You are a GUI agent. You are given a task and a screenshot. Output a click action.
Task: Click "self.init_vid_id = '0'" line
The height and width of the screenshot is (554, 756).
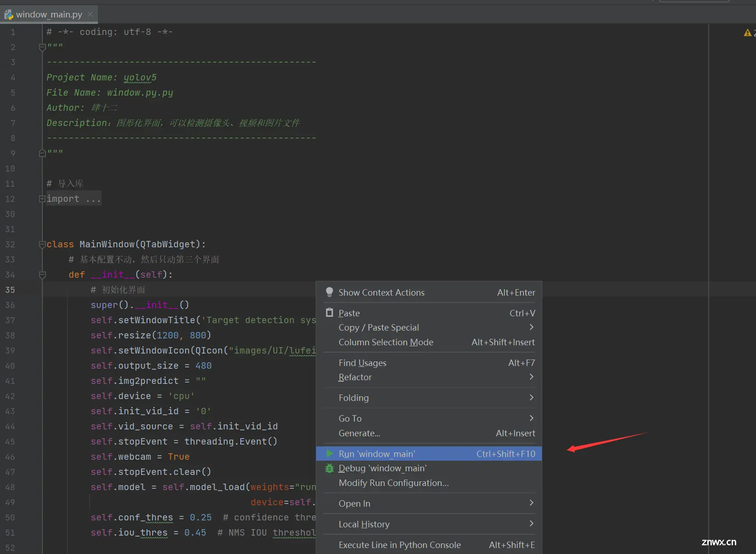click(151, 411)
